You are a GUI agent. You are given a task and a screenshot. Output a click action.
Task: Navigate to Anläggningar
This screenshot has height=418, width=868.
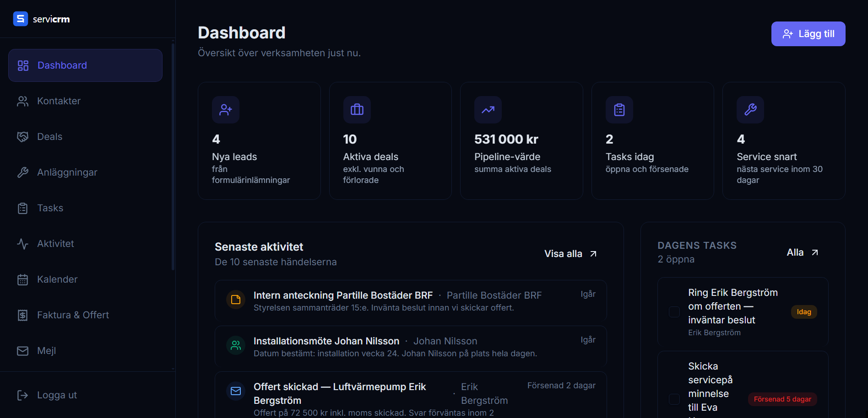click(85, 172)
